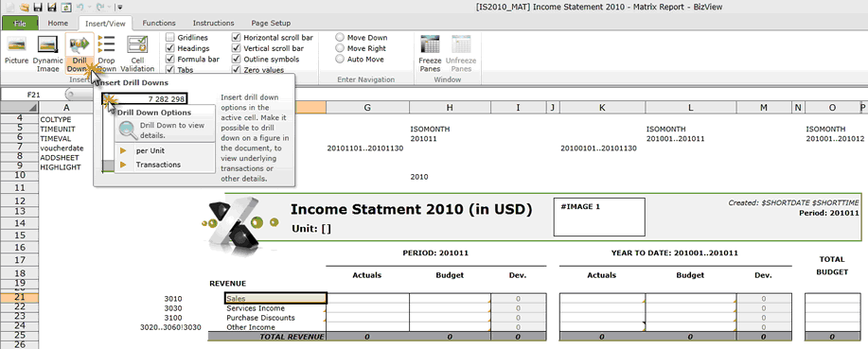Click the 3020..3060!3030 account cell

click(x=171, y=327)
